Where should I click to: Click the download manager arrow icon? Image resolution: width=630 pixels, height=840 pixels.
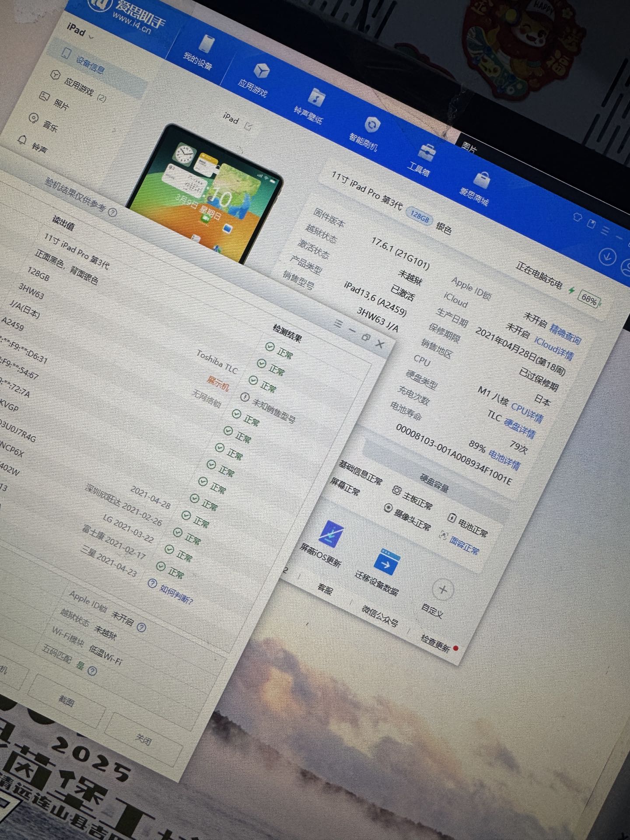pyautogui.click(x=607, y=256)
